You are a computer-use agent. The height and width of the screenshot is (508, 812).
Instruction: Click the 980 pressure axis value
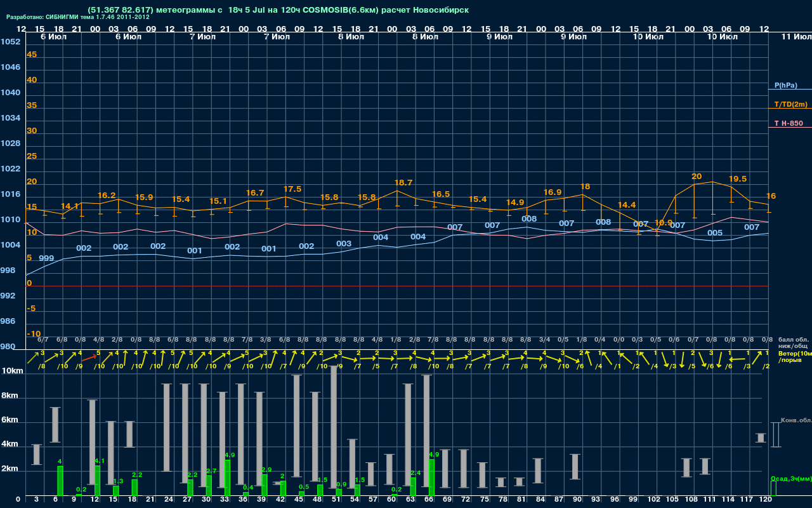[x=8, y=347]
